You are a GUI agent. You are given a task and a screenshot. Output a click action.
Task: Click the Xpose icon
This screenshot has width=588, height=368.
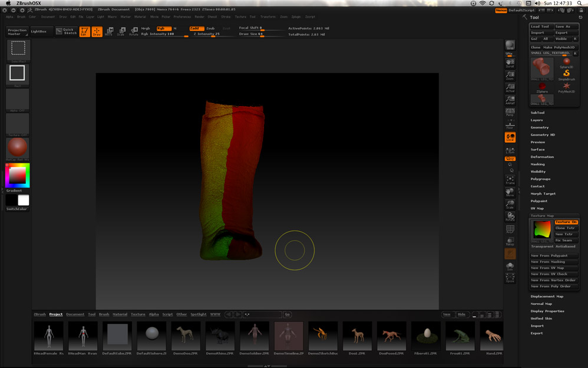pyautogui.click(x=510, y=278)
